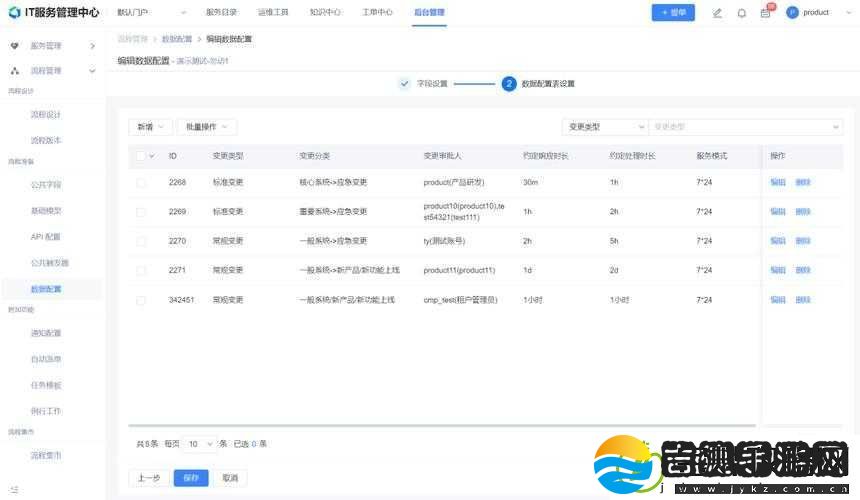This screenshot has height=500, width=860.
Task: Expand the 服务管理 sidebar chevron
Action: point(92,46)
